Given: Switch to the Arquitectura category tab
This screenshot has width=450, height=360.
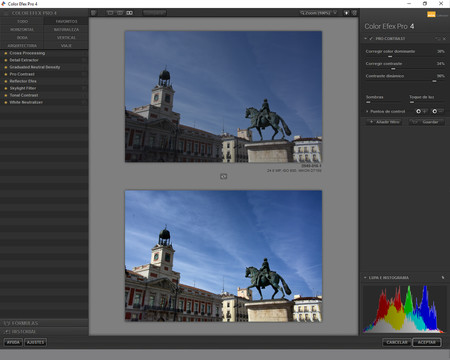Looking at the screenshot, I should tap(22, 46).
